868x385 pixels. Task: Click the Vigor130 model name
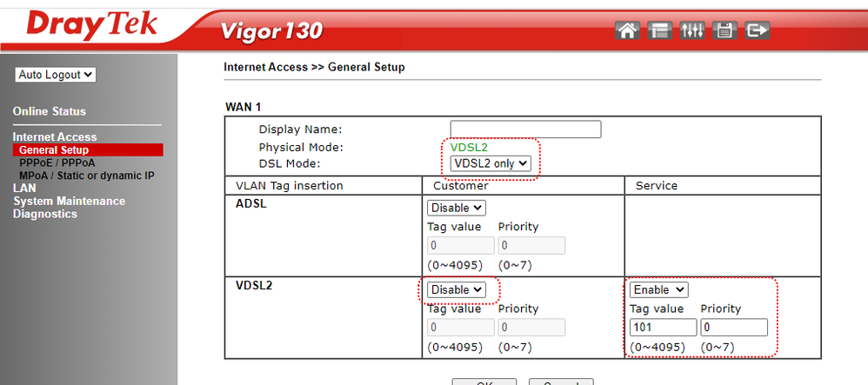[271, 31]
